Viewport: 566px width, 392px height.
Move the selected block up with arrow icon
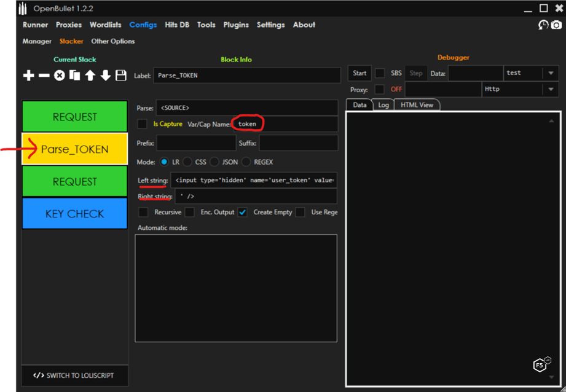(90, 76)
